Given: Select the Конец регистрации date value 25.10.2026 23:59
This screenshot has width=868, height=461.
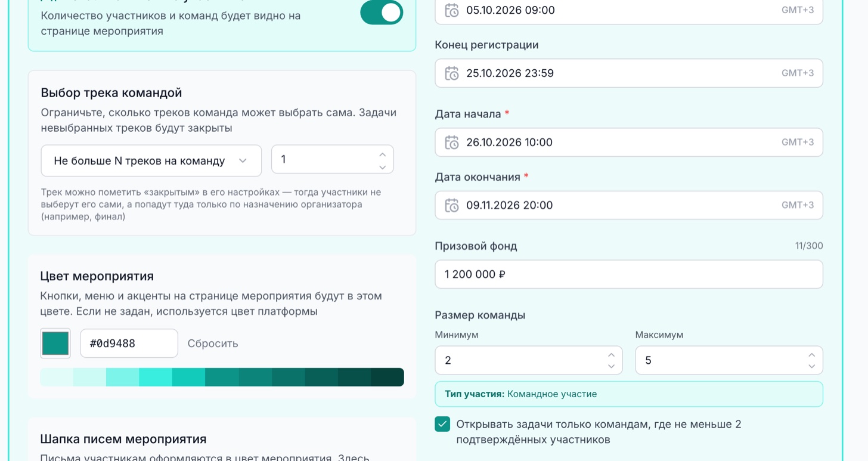Looking at the screenshot, I should pos(510,73).
